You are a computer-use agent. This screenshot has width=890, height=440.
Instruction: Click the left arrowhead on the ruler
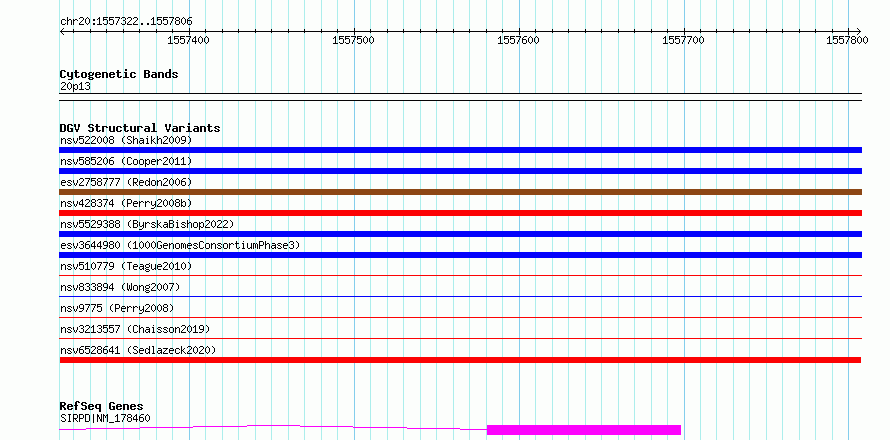click(x=62, y=31)
